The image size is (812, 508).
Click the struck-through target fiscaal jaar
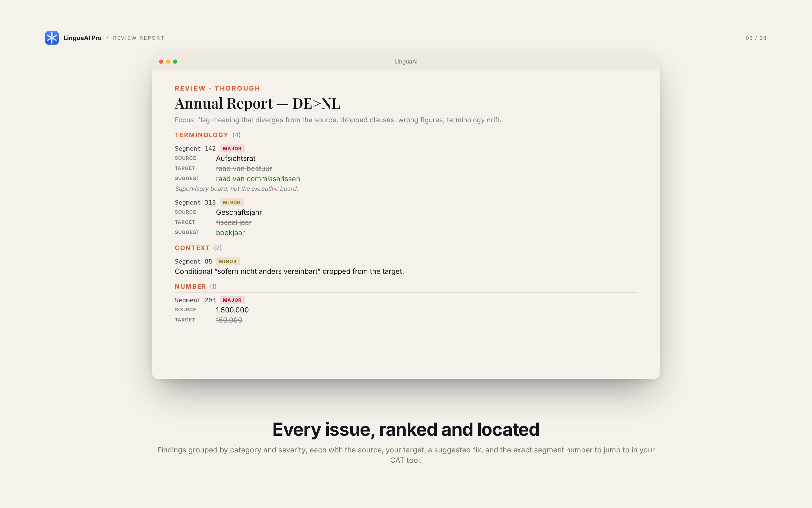click(x=233, y=222)
